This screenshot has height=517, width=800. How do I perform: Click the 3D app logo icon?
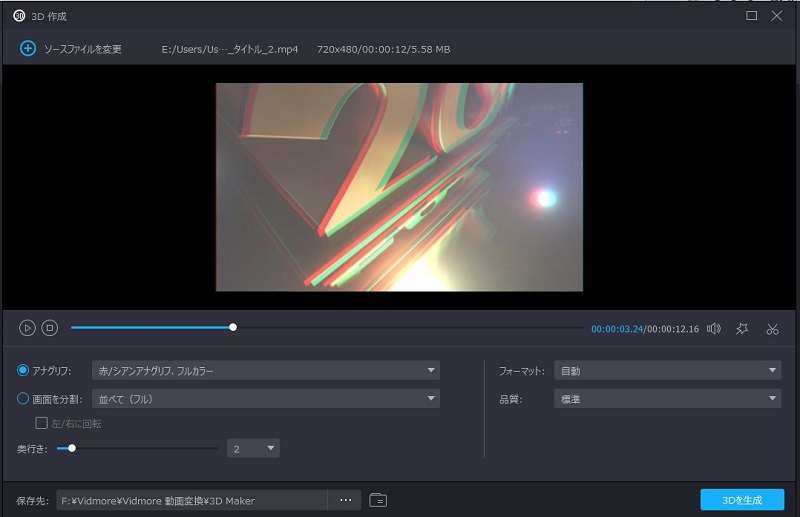18,16
